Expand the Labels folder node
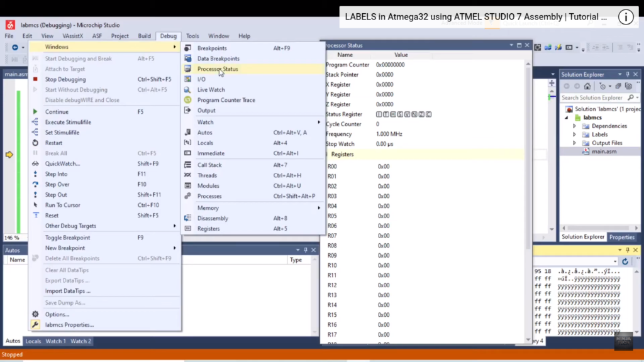 coord(575,134)
